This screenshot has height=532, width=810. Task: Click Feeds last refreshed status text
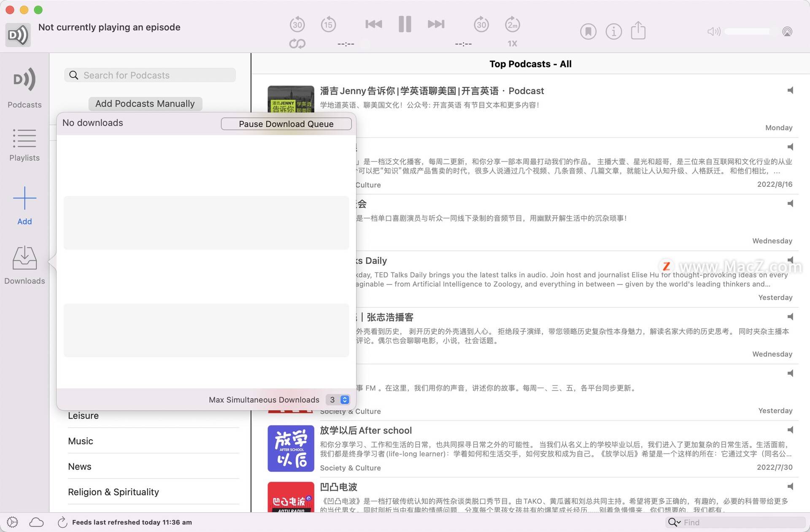(x=132, y=522)
